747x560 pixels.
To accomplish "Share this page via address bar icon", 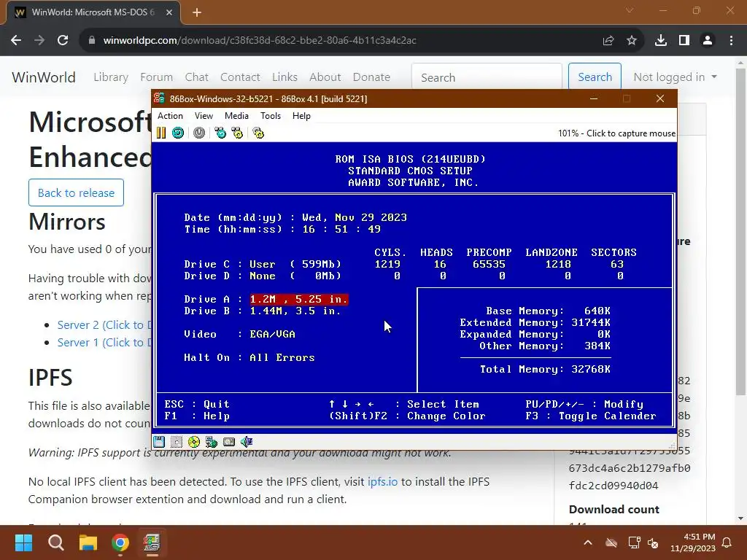I will pyautogui.click(x=608, y=41).
